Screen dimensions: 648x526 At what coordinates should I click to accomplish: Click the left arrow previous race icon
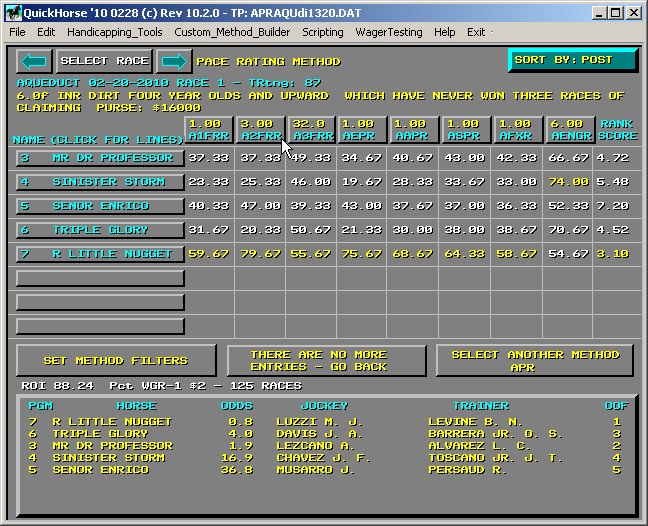click(x=34, y=61)
